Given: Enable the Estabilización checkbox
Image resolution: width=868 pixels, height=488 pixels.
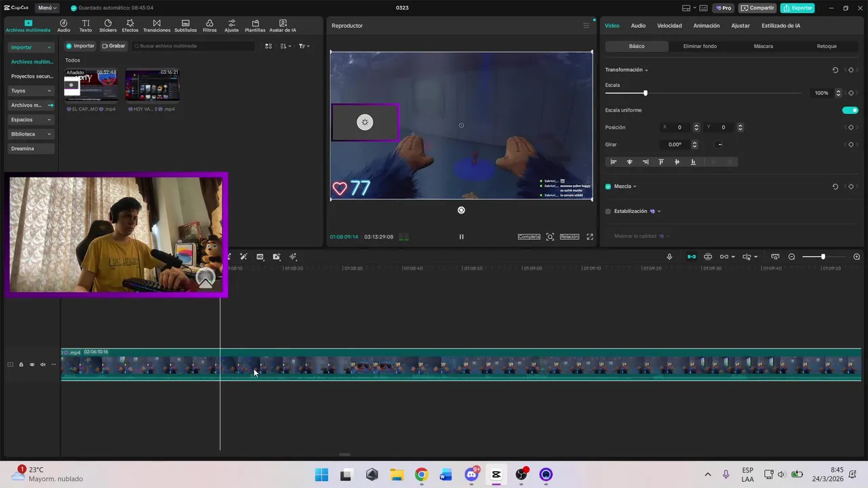Looking at the screenshot, I should click(608, 211).
